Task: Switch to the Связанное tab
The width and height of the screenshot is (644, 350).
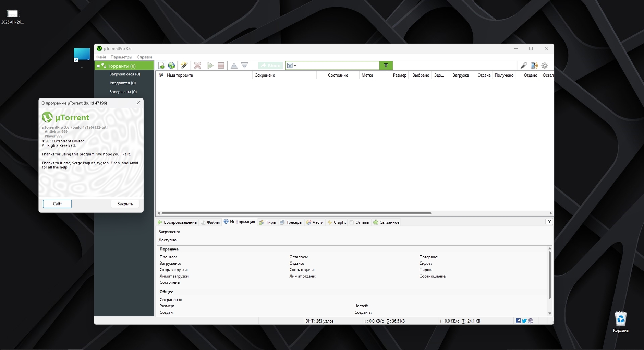Action: tap(386, 222)
